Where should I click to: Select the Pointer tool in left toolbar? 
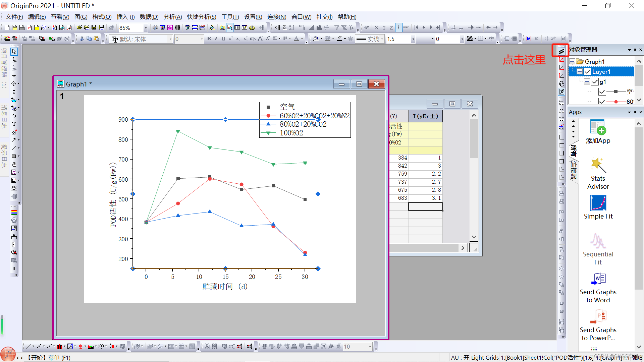click(14, 52)
